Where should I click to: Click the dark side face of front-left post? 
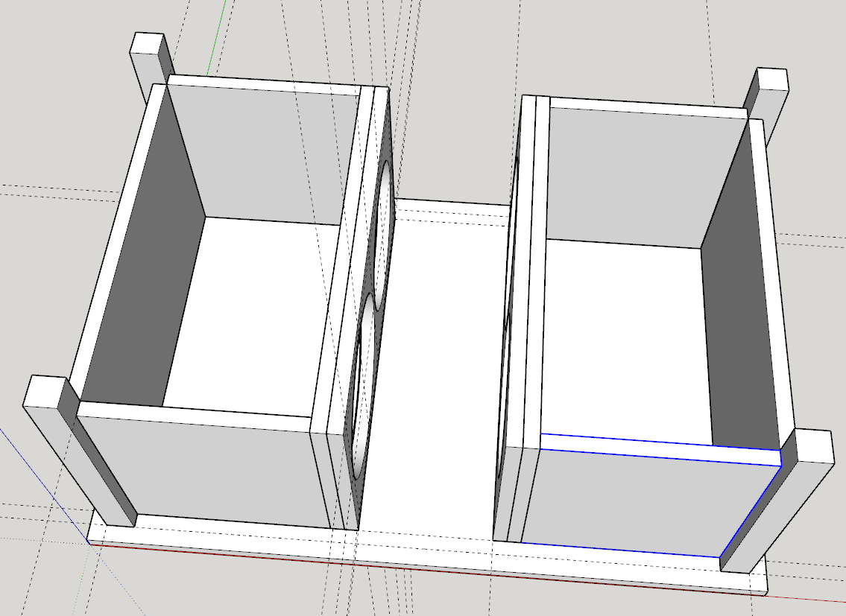pos(98,452)
